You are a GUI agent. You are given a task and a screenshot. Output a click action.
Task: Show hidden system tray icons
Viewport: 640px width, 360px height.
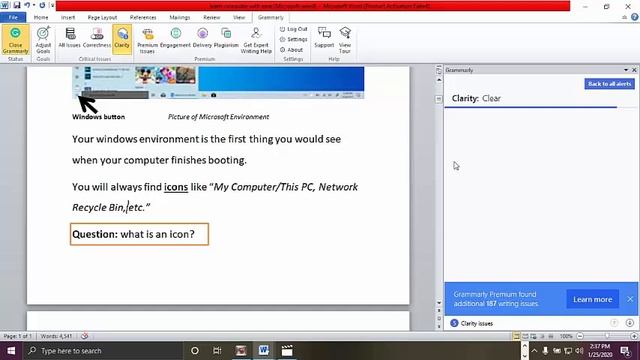534,351
